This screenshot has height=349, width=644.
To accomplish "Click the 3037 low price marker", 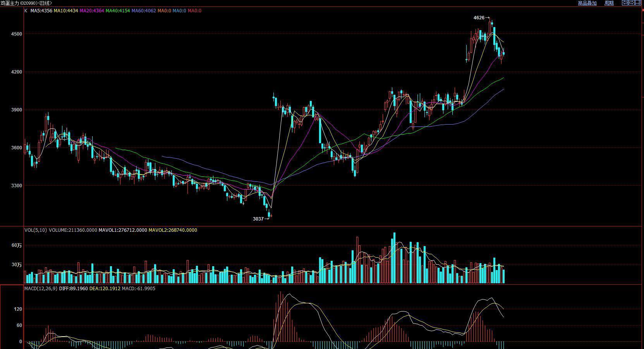I will coord(258,219).
